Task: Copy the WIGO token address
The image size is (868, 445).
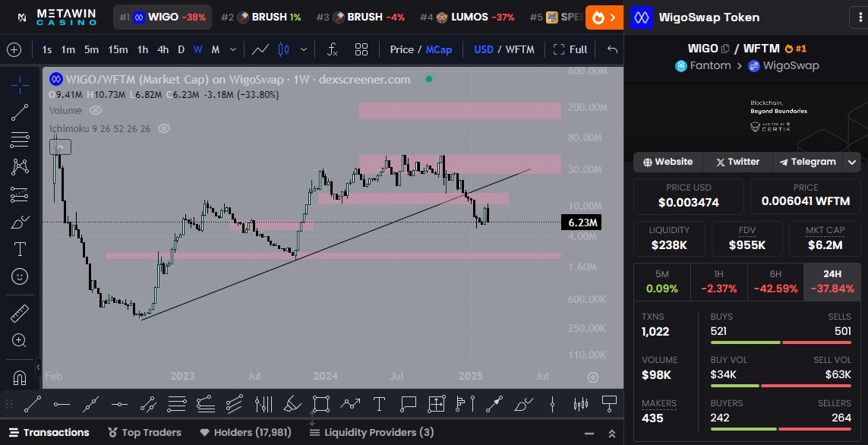Action: [725, 49]
